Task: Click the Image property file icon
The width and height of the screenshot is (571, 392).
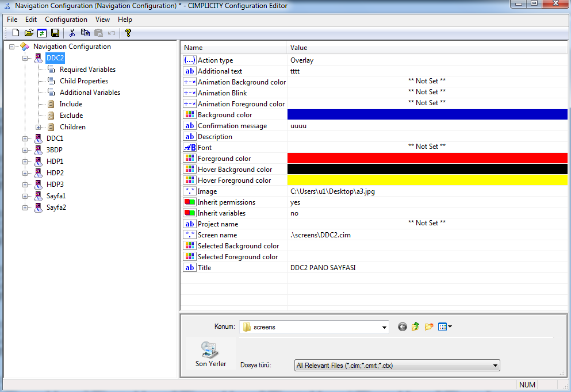Action: [x=190, y=191]
